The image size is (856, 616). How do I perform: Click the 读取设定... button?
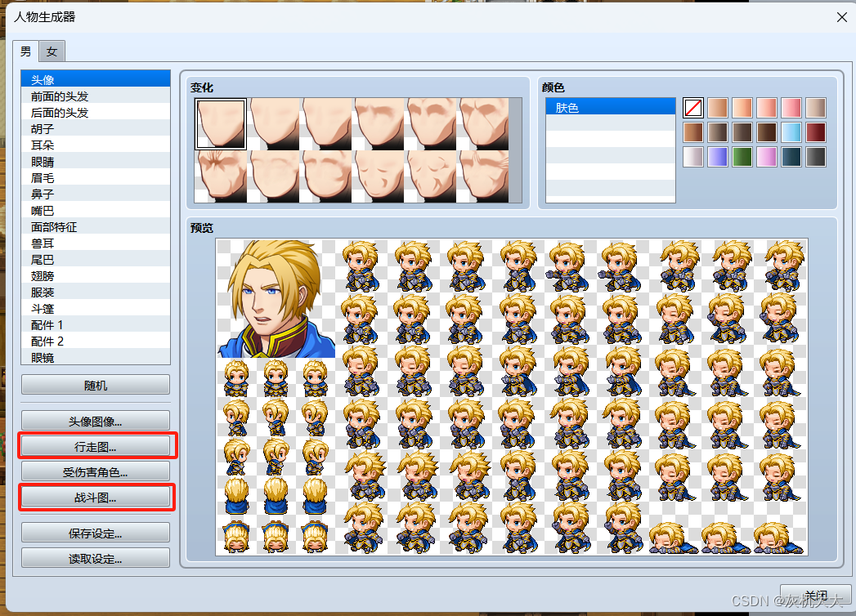(96, 559)
